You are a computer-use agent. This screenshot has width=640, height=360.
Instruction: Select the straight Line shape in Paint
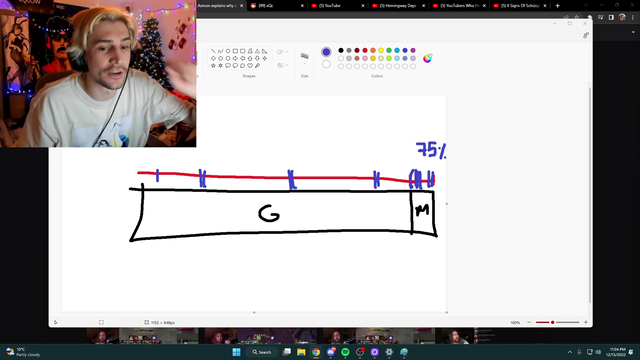pyautogui.click(x=213, y=51)
